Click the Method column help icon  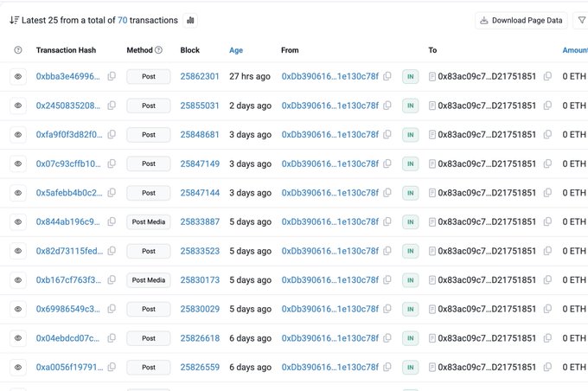(x=158, y=50)
